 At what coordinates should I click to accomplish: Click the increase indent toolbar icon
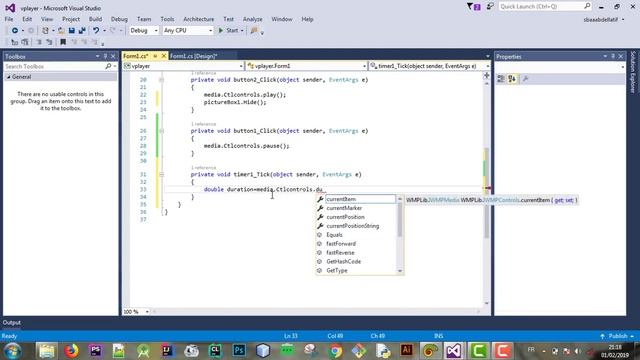tap(49, 42)
